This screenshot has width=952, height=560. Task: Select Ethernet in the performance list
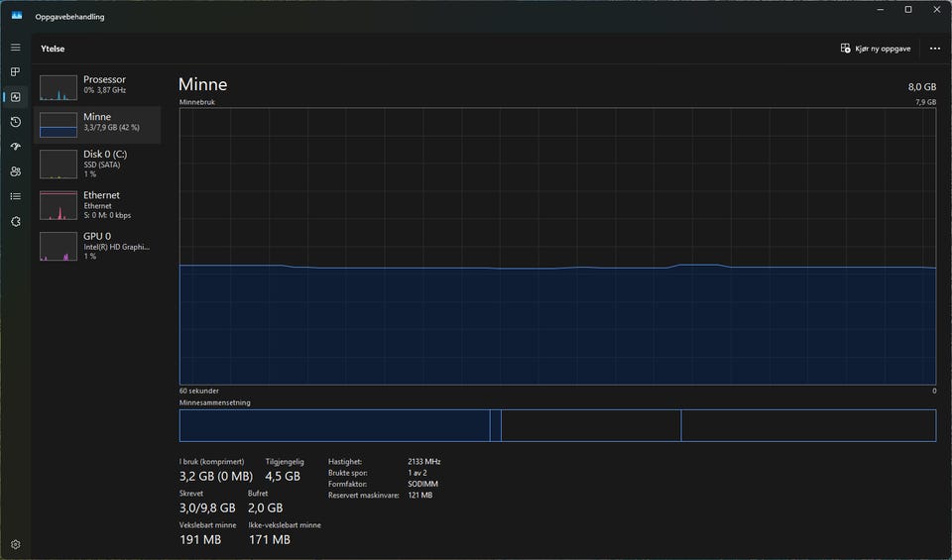(97, 204)
